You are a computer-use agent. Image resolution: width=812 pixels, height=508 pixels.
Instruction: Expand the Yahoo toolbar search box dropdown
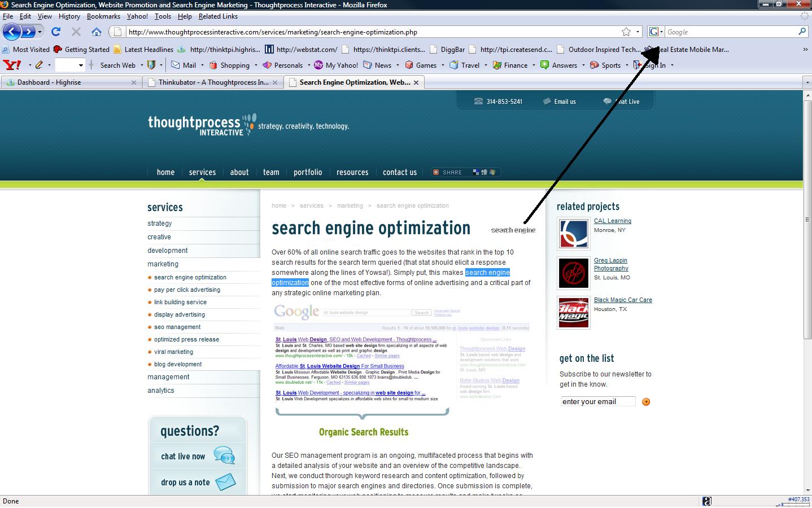coord(81,65)
